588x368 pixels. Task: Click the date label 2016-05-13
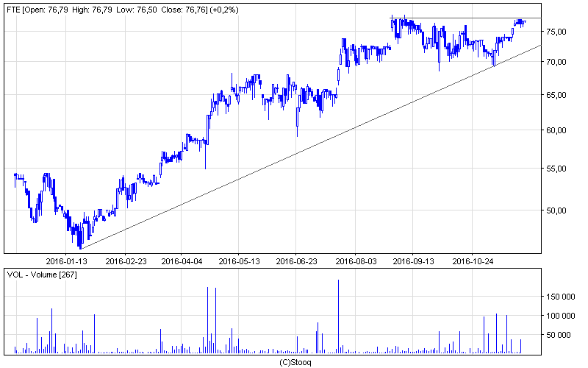pyautogui.click(x=239, y=261)
